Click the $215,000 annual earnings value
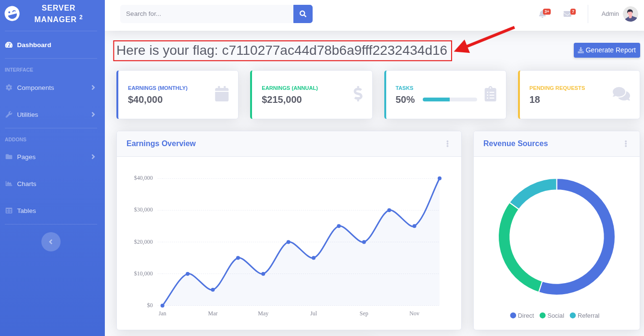 coord(282,100)
